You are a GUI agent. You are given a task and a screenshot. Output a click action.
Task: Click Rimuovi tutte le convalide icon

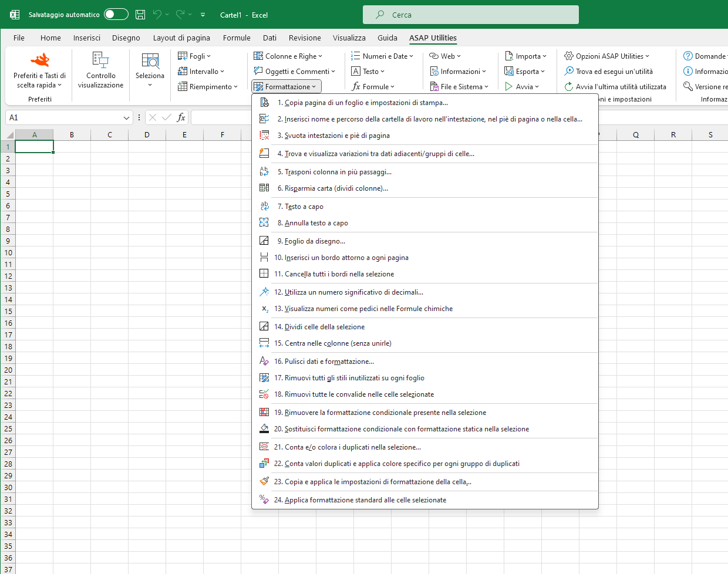(x=264, y=394)
